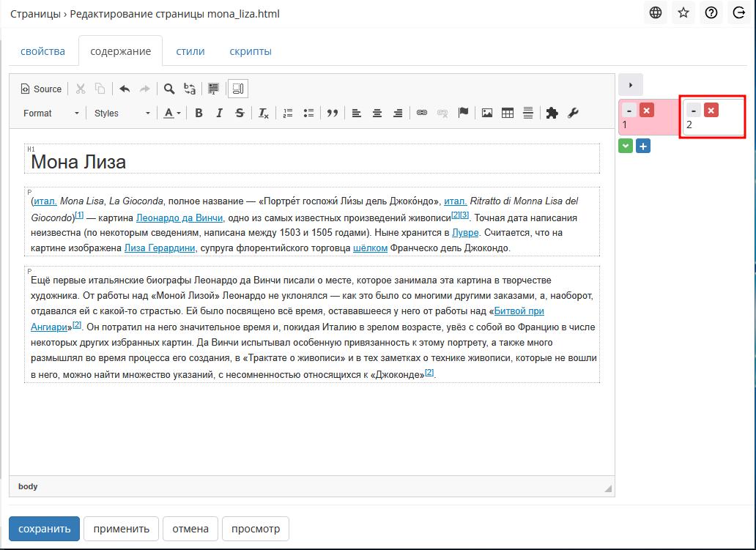The height and width of the screenshot is (550, 756).
Task: Click the block quote icon
Action: (x=333, y=113)
